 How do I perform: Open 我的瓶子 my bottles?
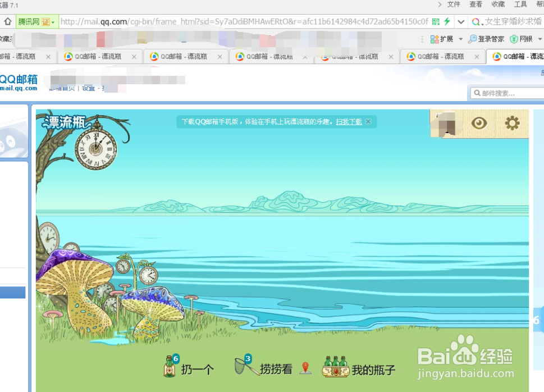(374, 370)
